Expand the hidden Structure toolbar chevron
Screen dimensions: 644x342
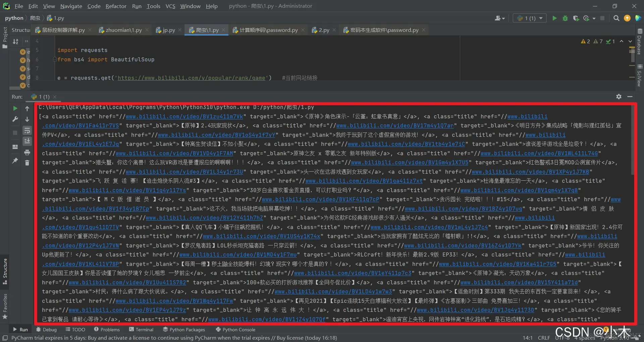click(26, 41)
